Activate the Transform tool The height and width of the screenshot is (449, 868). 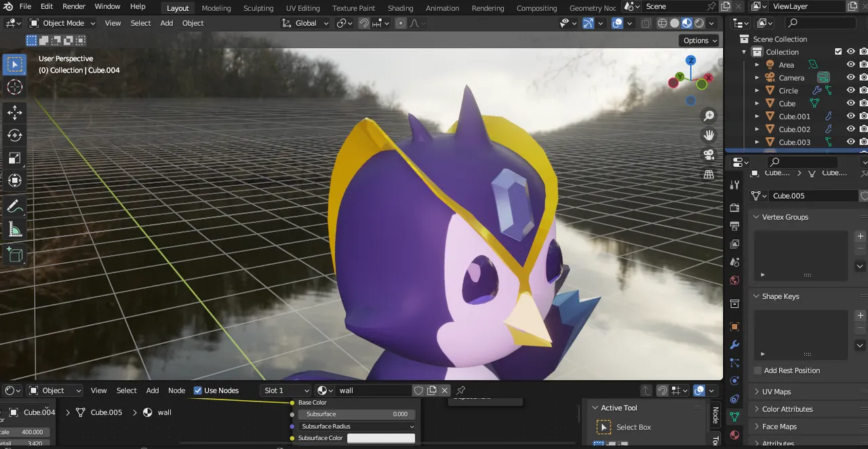point(14,180)
